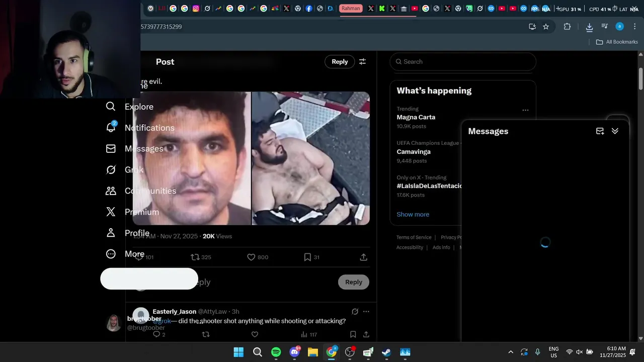Toggle like on the post with 800 likes
644x362 pixels.
click(252, 257)
